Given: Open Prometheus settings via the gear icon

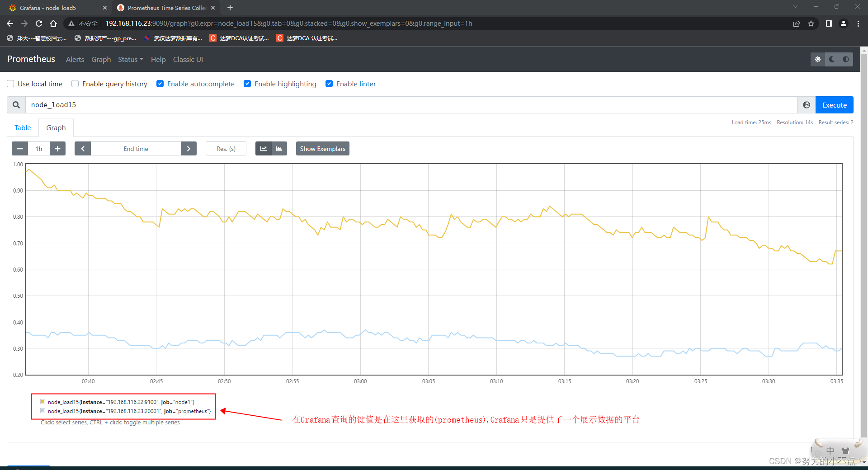Looking at the screenshot, I should 818,59.
